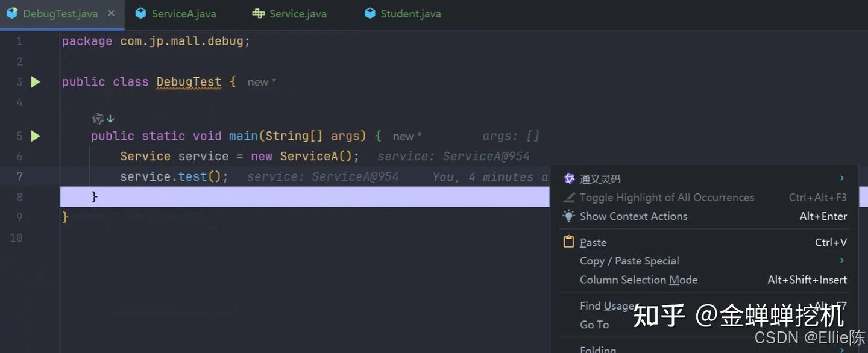Screen dimensions: 868x353
Task: Close the DebugTest.java tab
Action: 110,13
